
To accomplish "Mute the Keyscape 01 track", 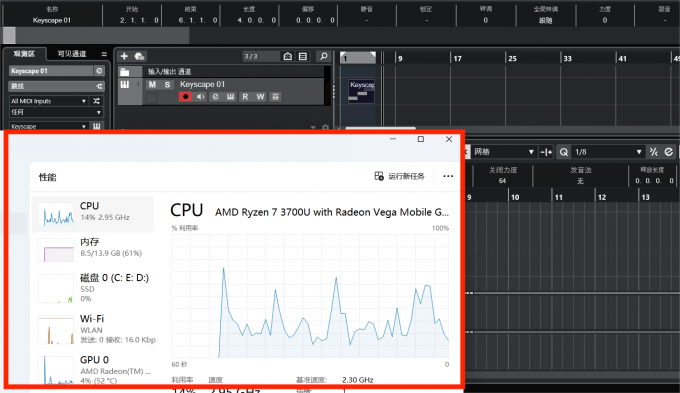I will (152, 85).
